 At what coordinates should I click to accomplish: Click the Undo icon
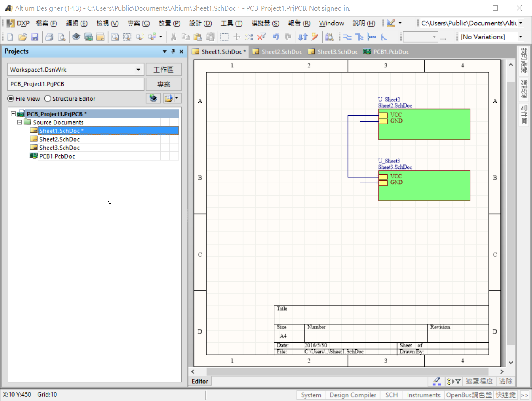[x=277, y=37]
